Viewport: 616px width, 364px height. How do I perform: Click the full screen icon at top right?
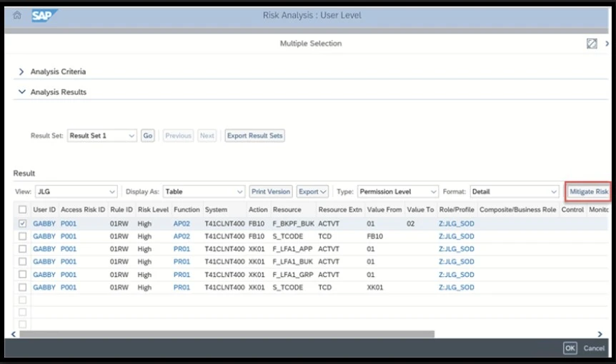pos(591,44)
